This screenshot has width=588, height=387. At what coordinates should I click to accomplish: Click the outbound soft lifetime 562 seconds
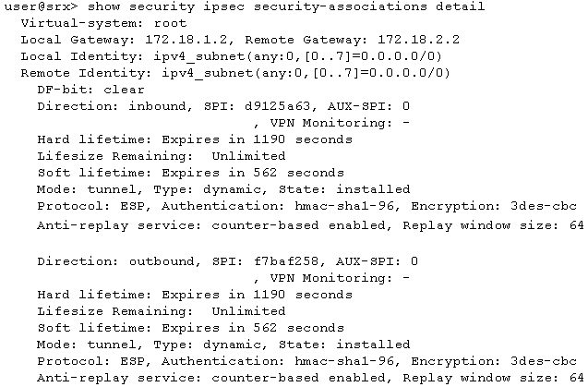click(x=298, y=328)
